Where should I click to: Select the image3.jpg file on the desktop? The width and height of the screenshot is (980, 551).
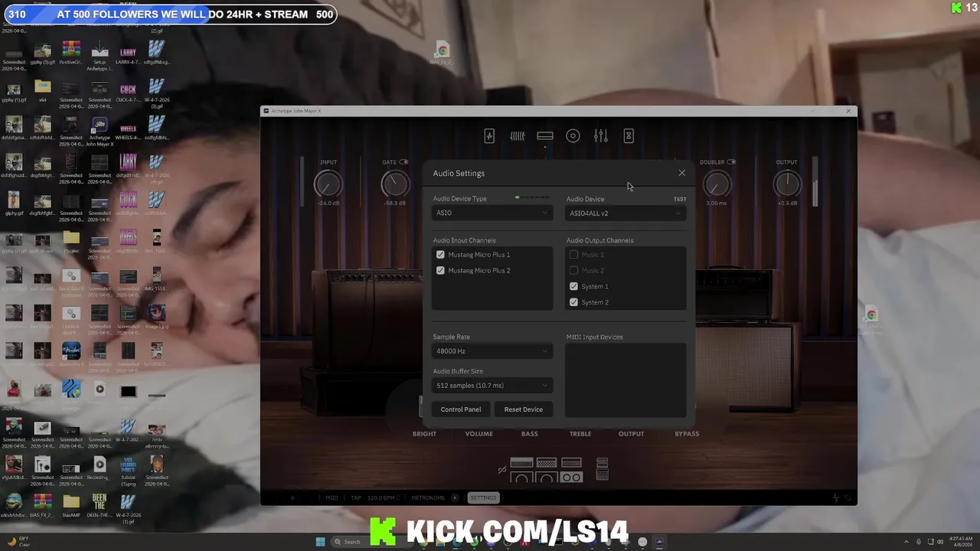pyautogui.click(x=156, y=317)
